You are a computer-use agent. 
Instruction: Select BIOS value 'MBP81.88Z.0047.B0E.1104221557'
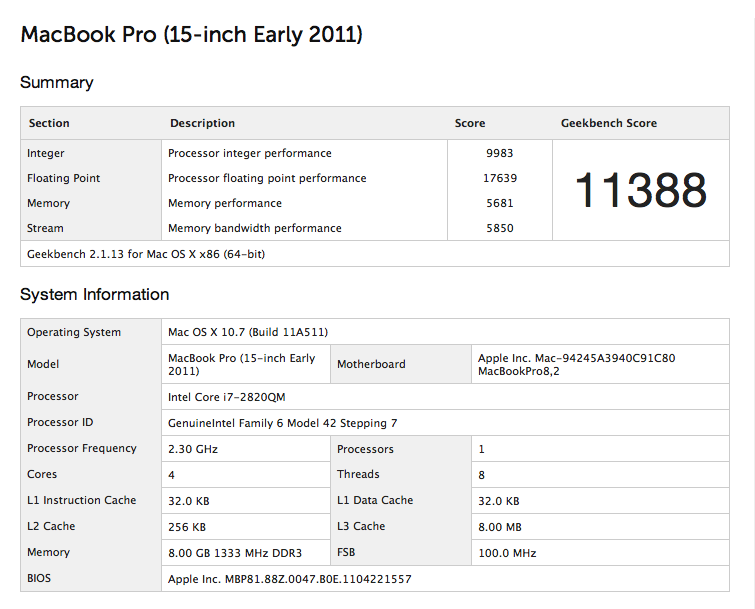(x=318, y=579)
